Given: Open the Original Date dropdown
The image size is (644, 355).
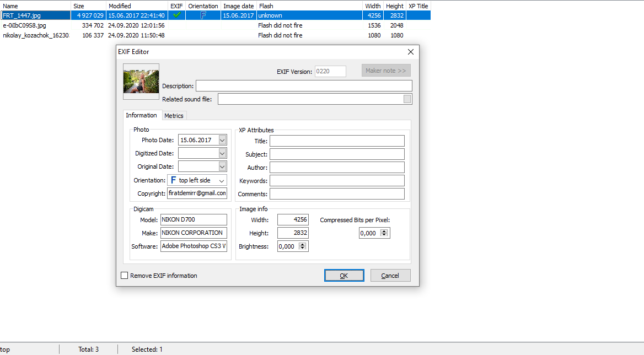Looking at the screenshot, I should click(222, 166).
